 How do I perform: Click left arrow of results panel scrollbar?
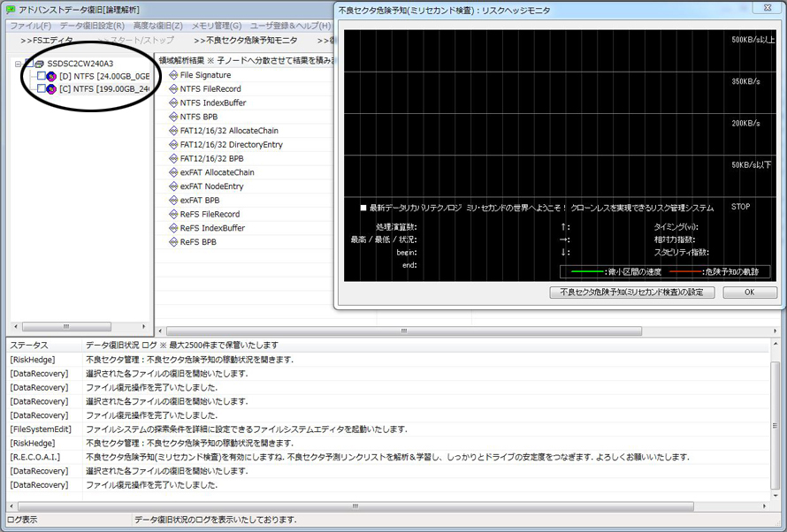click(161, 331)
